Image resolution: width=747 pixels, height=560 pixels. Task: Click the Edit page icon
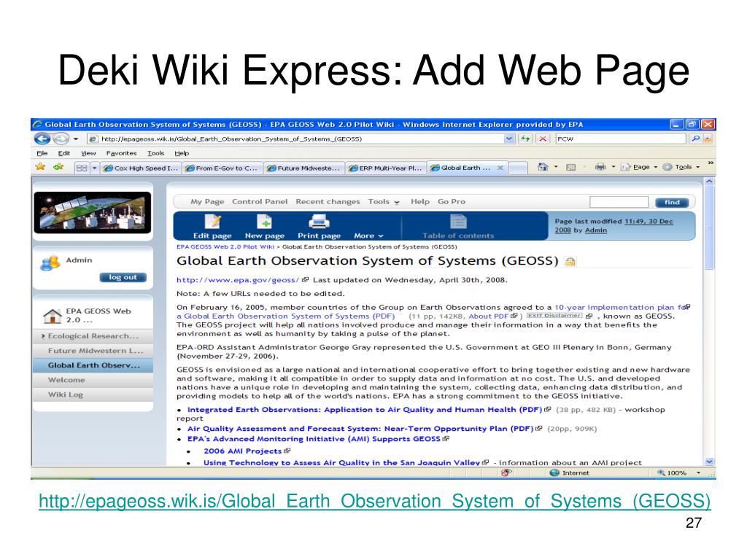[212, 222]
